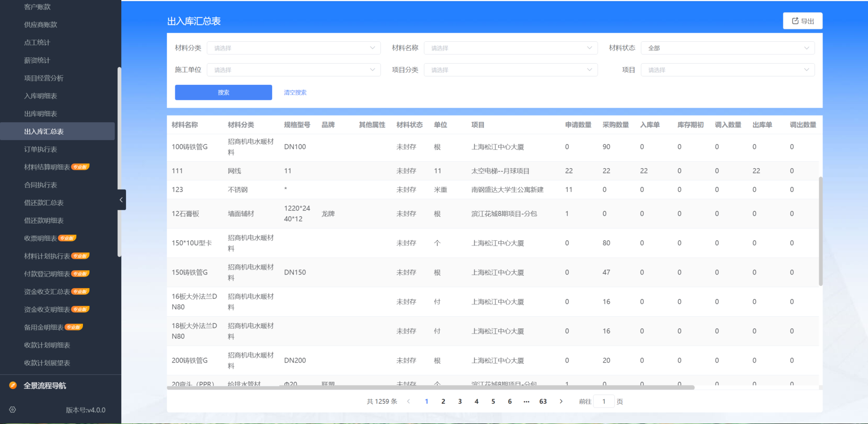
Task: Open the 全景流程导航 compass icon
Action: (12, 385)
